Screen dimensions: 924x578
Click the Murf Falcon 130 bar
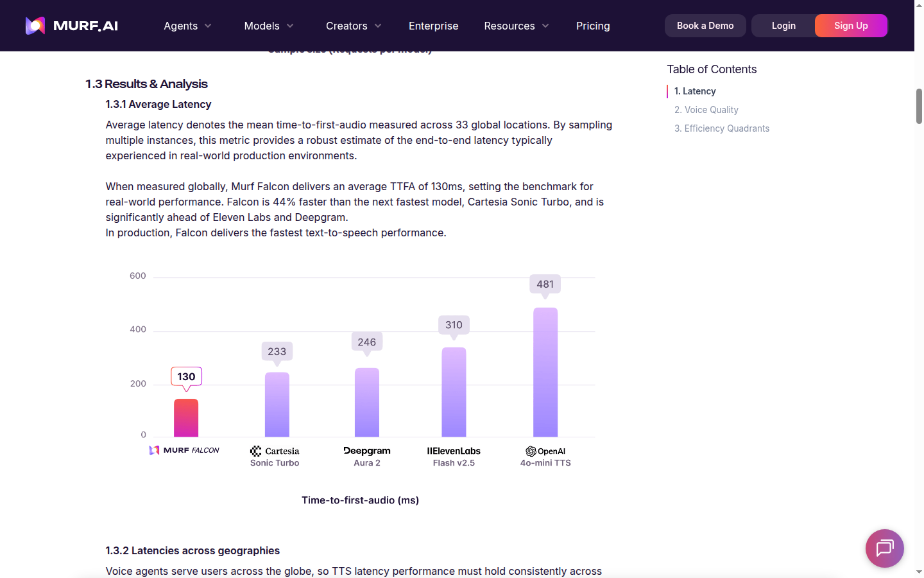[186, 418]
